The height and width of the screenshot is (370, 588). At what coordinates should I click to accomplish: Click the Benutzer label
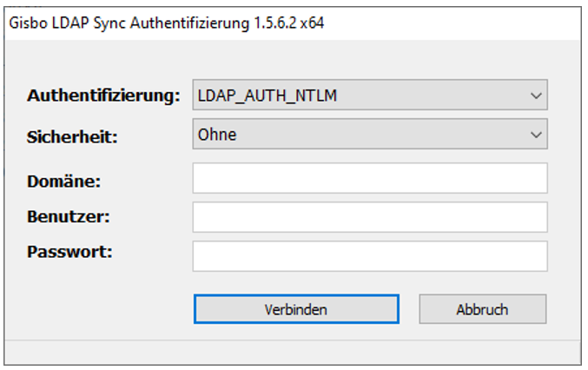pos(69,216)
